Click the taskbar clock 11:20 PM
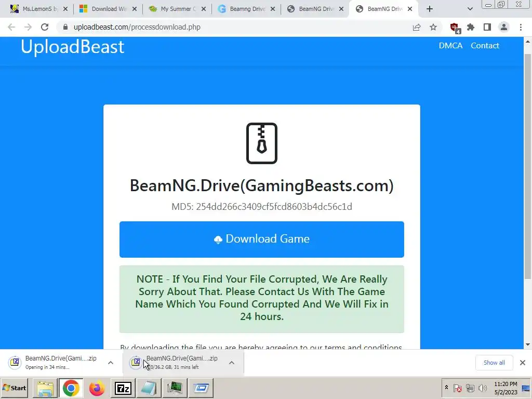The image size is (532, 399). tap(506, 388)
